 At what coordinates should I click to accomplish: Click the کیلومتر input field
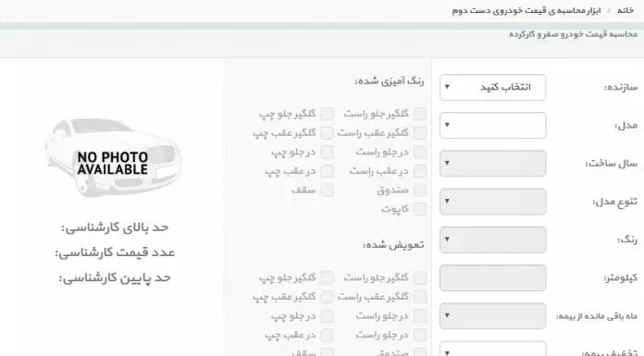pyautogui.click(x=492, y=278)
